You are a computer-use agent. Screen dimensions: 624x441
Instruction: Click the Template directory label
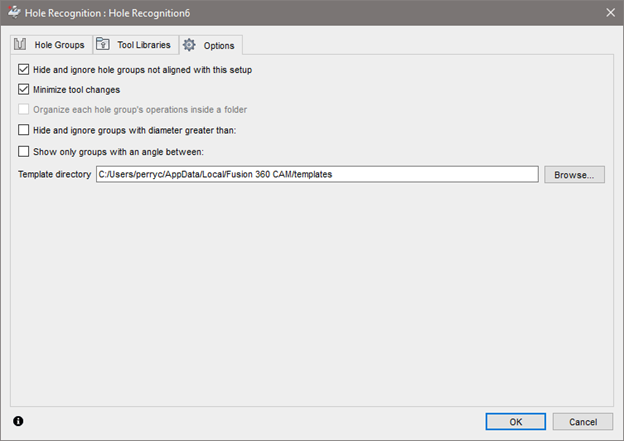click(x=55, y=174)
